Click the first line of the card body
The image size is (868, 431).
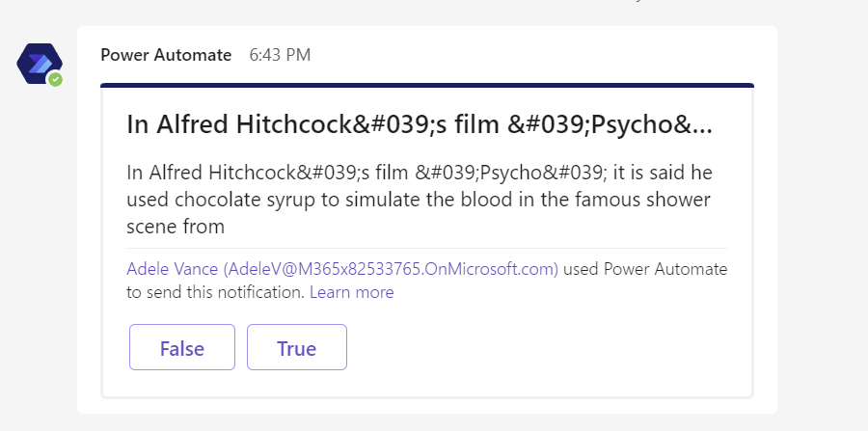432,173
